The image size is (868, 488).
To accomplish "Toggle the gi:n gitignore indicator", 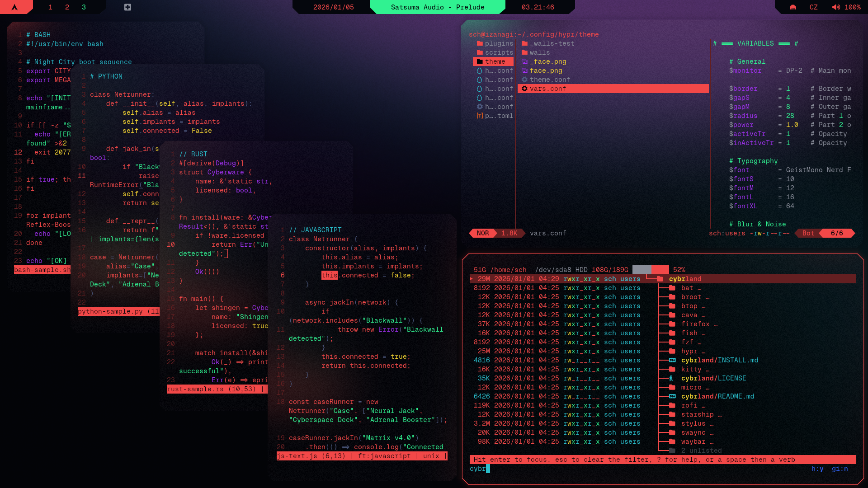I will pyautogui.click(x=840, y=469).
